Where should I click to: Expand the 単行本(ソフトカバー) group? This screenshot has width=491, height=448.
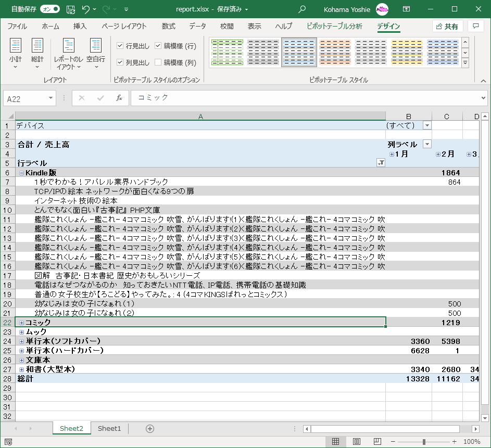point(21,341)
